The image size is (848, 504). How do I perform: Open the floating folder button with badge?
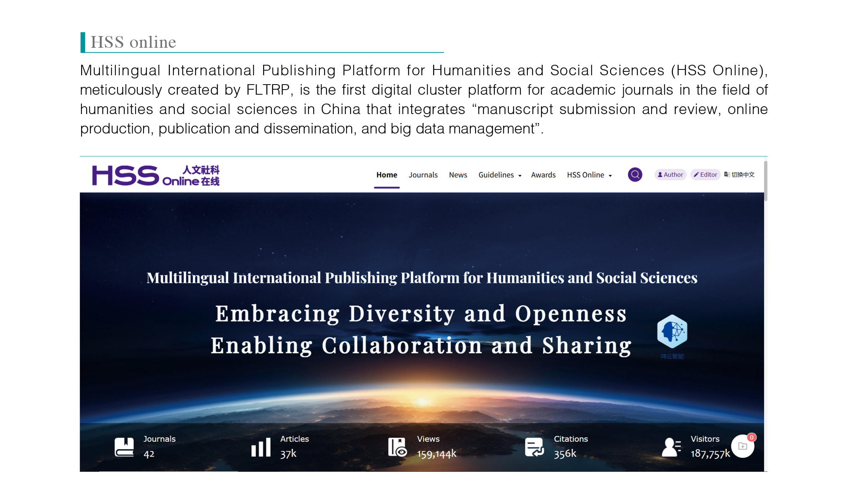coord(743,446)
